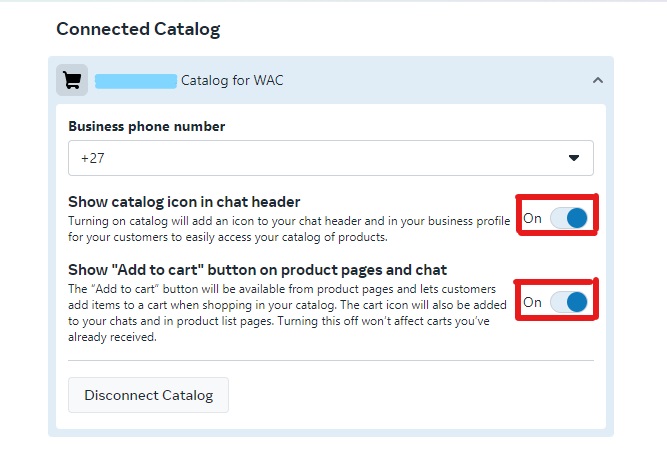
Task: Click the Business phone number label
Action: [x=146, y=126]
